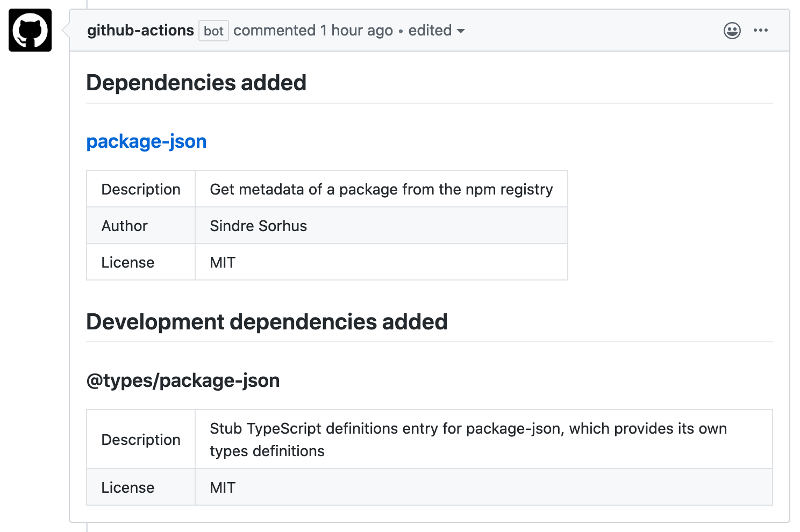Viewport: 800px width, 532px height.
Task: Click Description label in @types/package-json table
Action: pos(141,440)
